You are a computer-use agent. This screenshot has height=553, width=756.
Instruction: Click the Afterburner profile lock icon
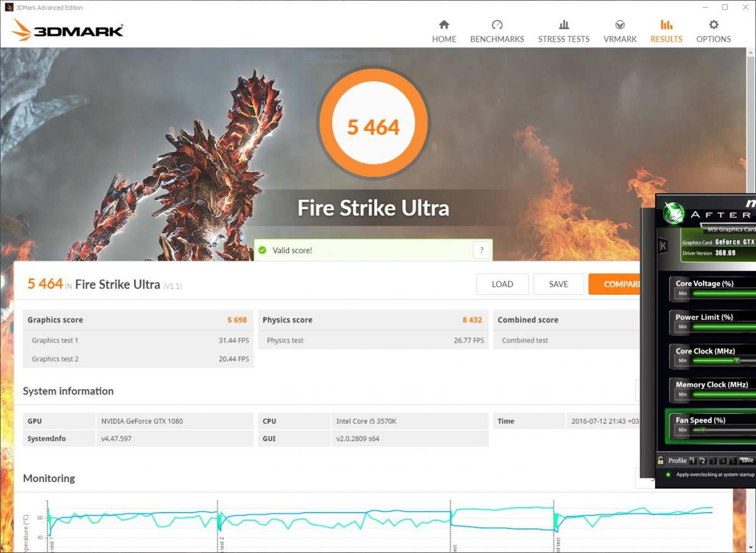pos(661,460)
